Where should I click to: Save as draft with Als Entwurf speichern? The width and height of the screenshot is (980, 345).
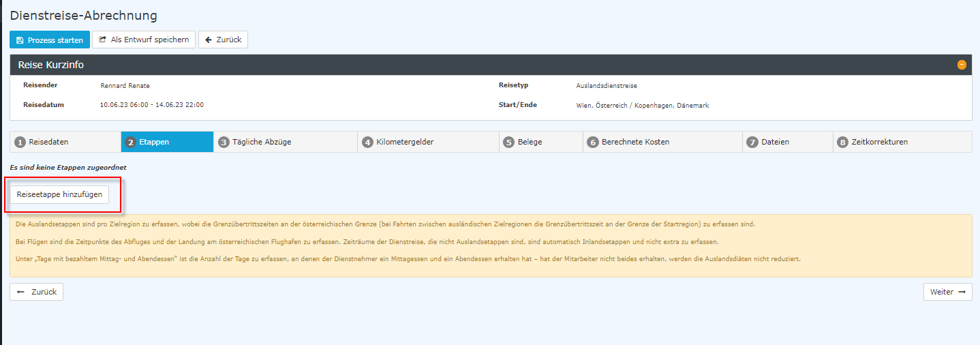point(144,40)
